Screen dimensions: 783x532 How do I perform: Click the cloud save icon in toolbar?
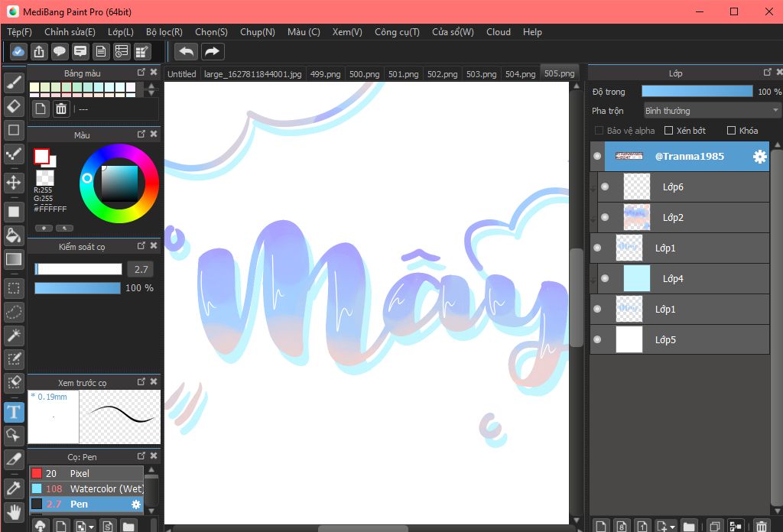coord(18,51)
